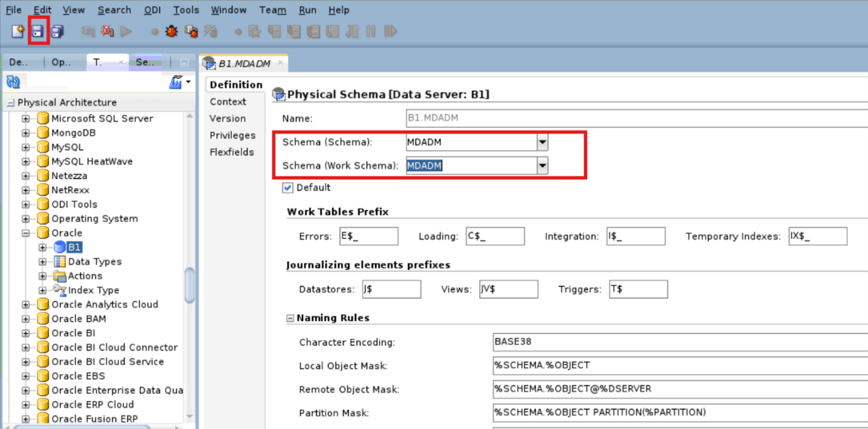Image resolution: width=868 pixels, height=429 pixels.
Task: Open the Version side tab
Action: click(227, 118)
